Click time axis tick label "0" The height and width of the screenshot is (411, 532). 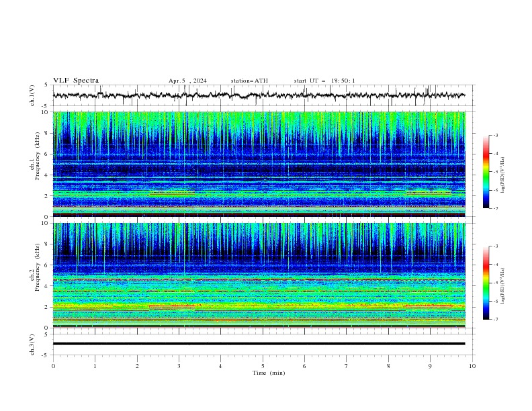point(53,366)
